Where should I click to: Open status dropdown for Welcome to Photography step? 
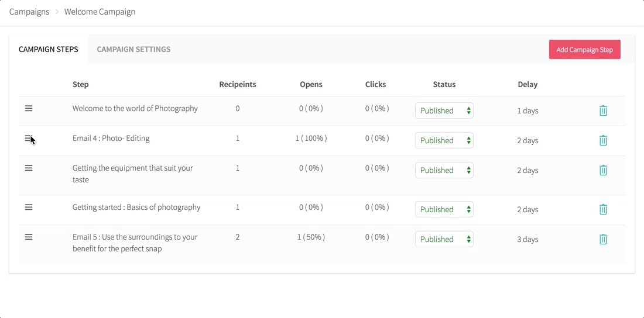click(x=444, y=110)
